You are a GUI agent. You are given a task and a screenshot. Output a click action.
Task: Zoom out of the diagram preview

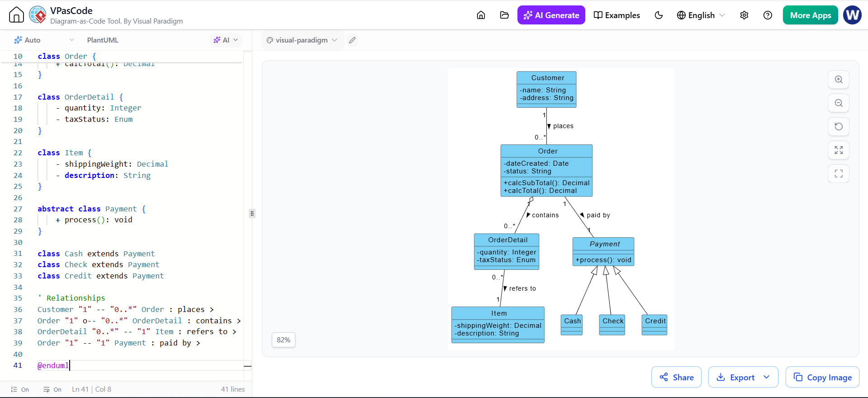point(838,103)
